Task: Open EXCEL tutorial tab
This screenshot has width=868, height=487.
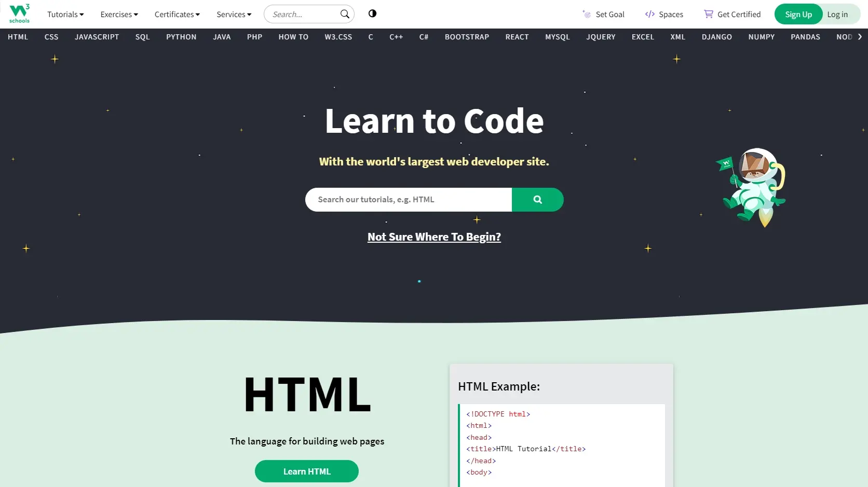Action: pyautogui.click(x=643, y=37)
